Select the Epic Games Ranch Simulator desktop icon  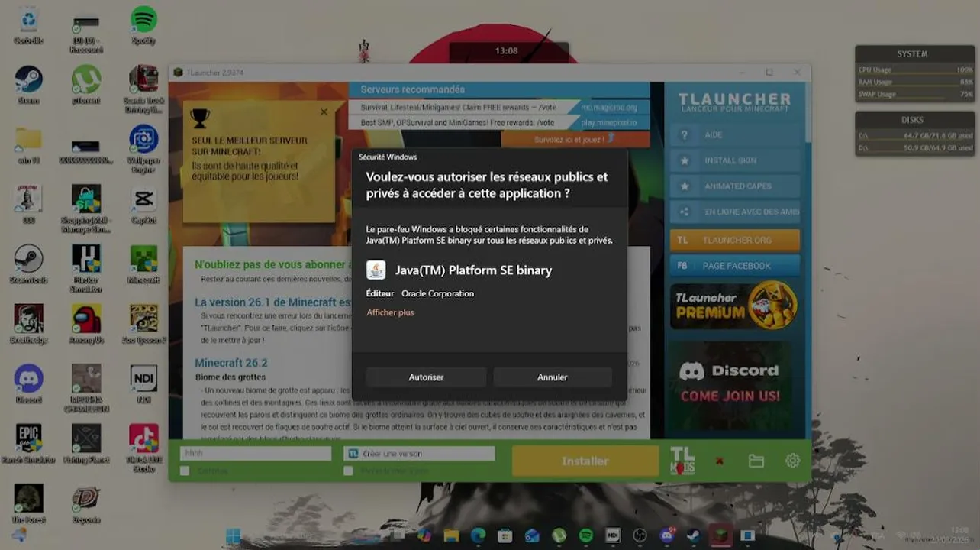click(x=28, y=443)
